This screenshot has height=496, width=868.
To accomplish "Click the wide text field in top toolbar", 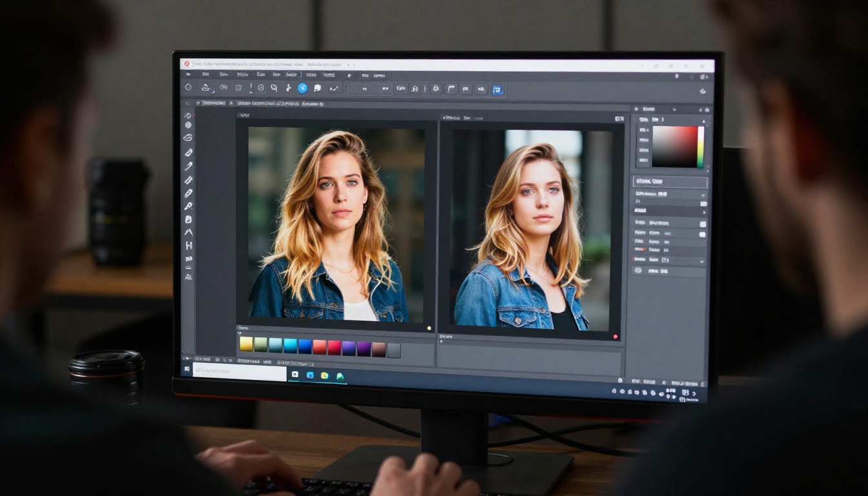I will (x=369, y=89).
